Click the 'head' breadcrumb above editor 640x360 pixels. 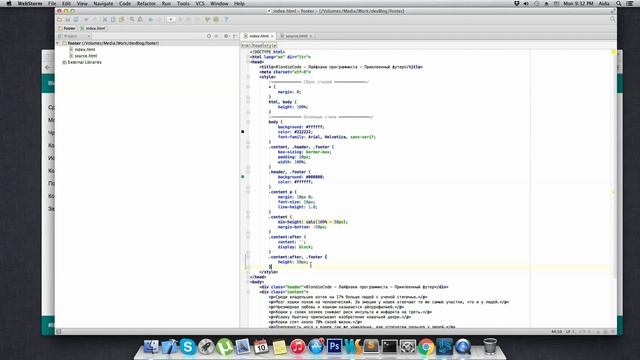click(257, 45)
